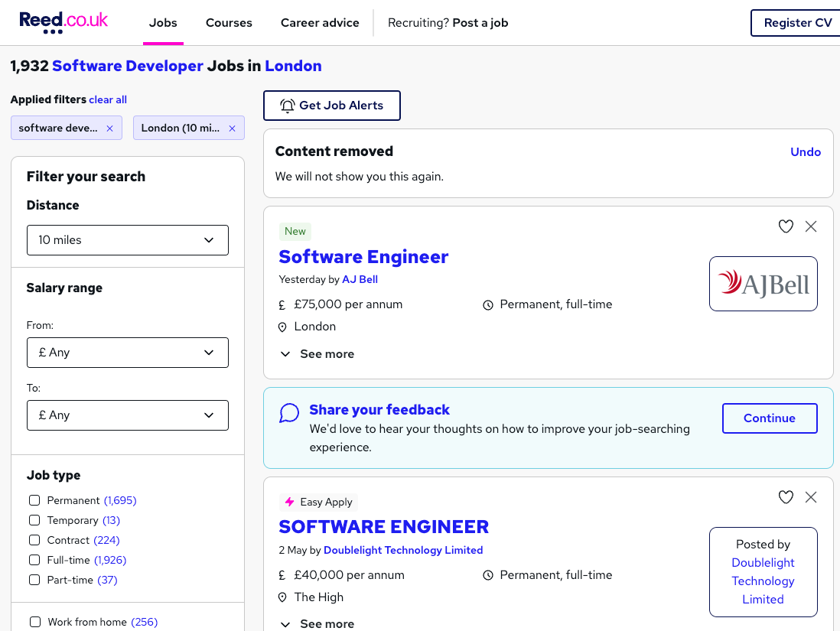Image resolution: width=840 pixels, height=631 pixels.
Task: Open the Courses tab
Action: (229, 22)
